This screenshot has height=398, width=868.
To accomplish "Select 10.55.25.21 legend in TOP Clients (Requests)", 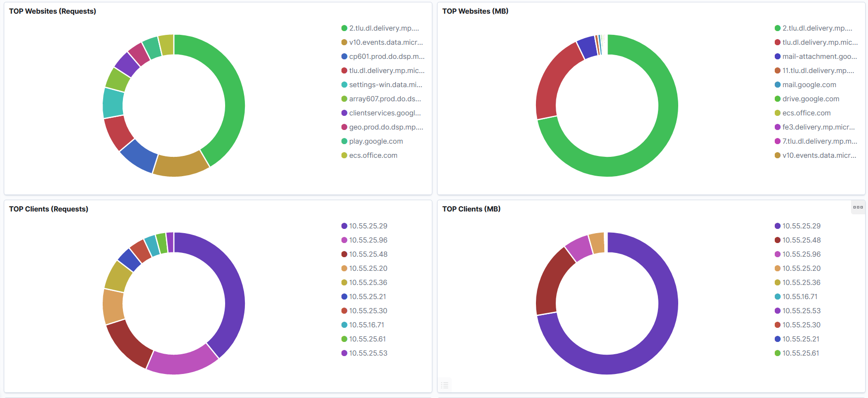I will click(364, 297).
